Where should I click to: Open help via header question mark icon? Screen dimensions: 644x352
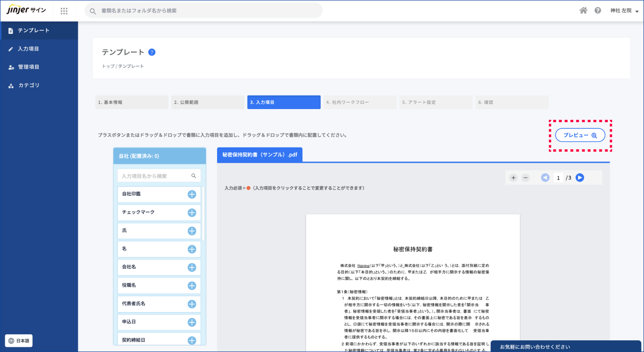click(598, 10)
